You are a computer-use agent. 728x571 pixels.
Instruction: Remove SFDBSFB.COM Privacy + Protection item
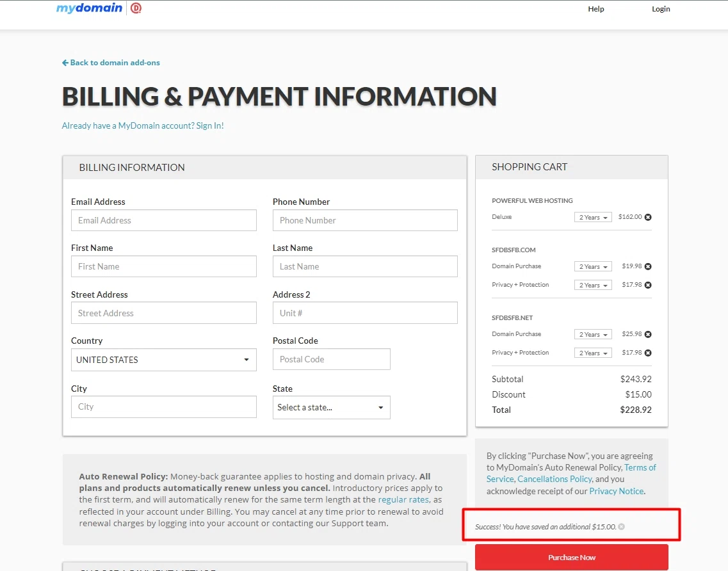coord(648,285)
